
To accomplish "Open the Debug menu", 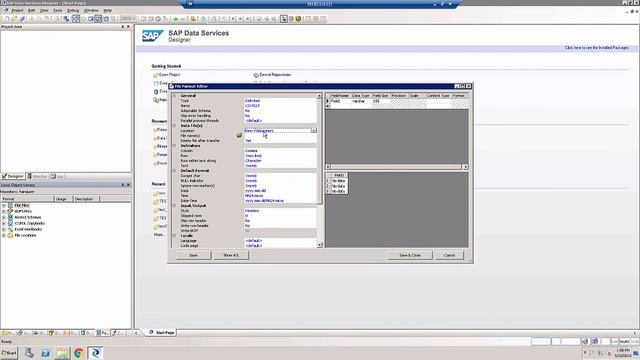I will tap(73, 10).
